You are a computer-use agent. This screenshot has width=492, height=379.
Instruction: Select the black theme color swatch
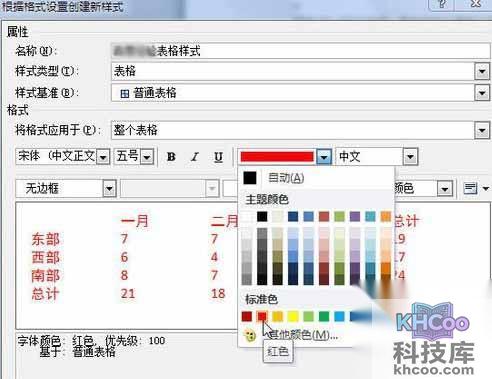point(262,217)
